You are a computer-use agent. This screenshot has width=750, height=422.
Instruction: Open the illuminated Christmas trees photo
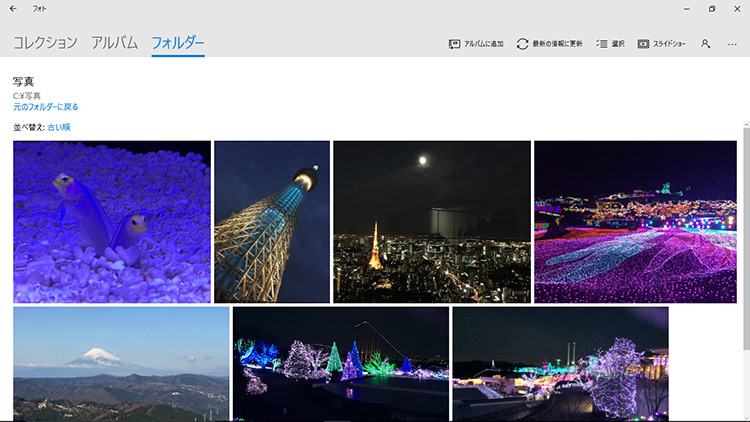click(x=340, y=364)
